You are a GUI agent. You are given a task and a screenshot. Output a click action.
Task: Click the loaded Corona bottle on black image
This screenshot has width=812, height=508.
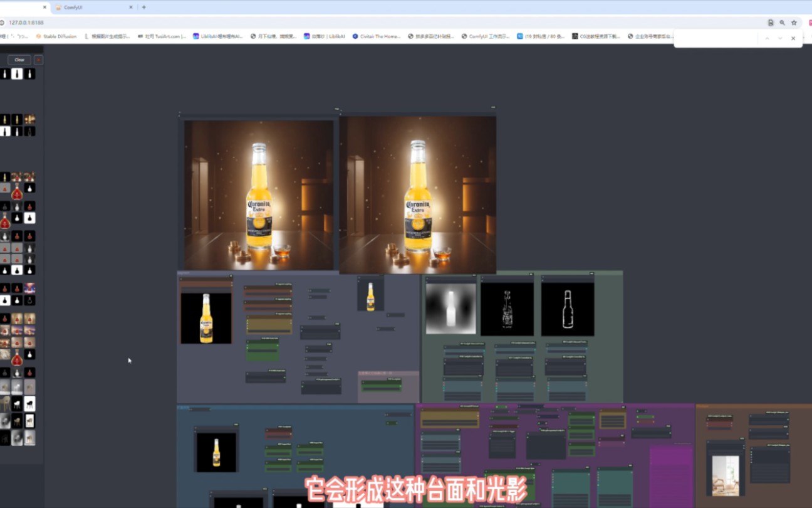(x=206, y=318)
